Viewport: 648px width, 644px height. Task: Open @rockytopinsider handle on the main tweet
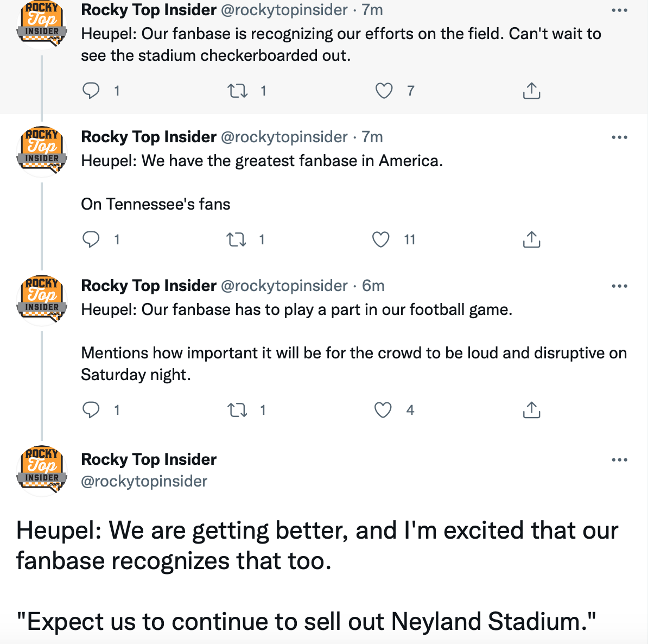(x=144, y=481)
